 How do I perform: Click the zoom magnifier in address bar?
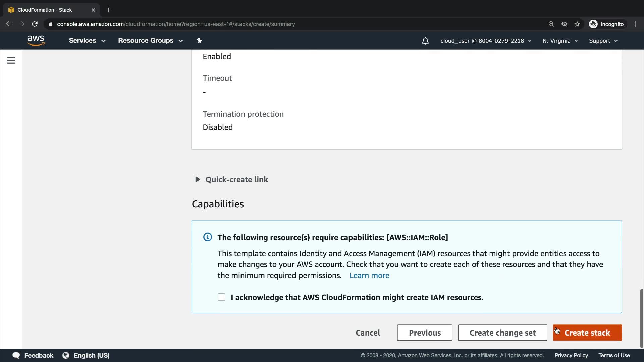pyautogui.click(x=551, y=24)
